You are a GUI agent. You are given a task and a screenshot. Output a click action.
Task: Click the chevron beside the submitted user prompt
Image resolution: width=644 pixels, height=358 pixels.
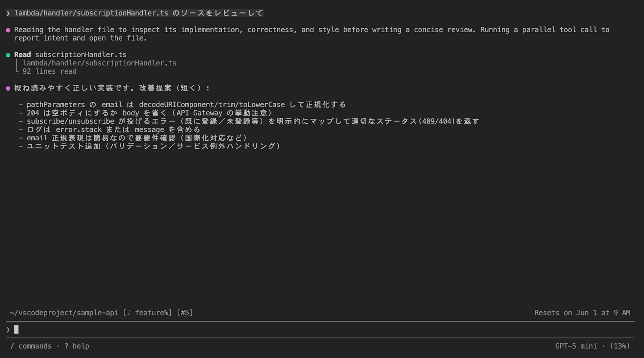coord(8,13)
